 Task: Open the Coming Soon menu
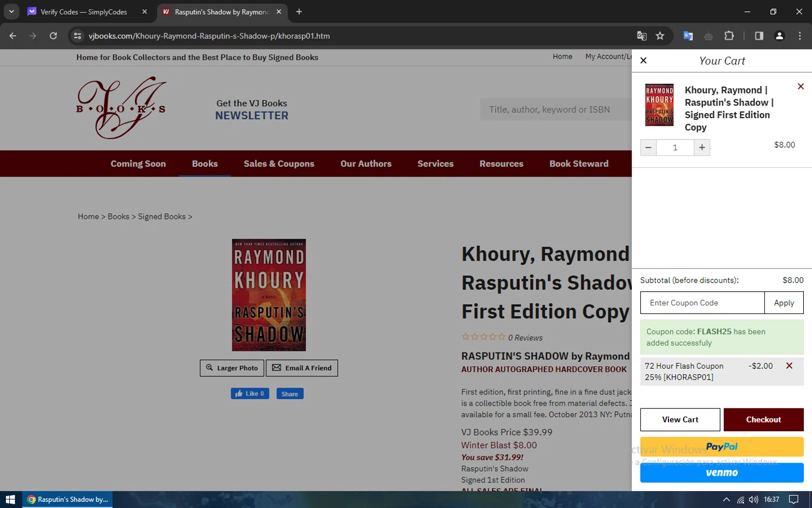coord(138,164)
